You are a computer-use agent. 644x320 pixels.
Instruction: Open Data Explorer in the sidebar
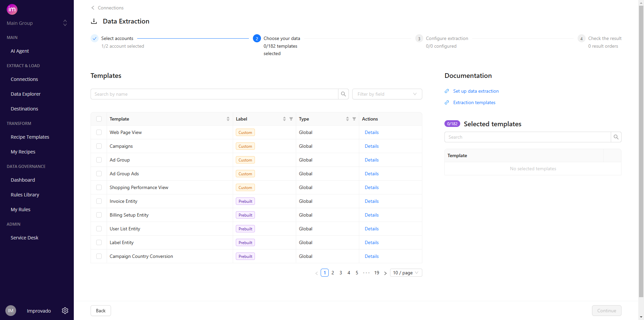click(x=25, y=94)
